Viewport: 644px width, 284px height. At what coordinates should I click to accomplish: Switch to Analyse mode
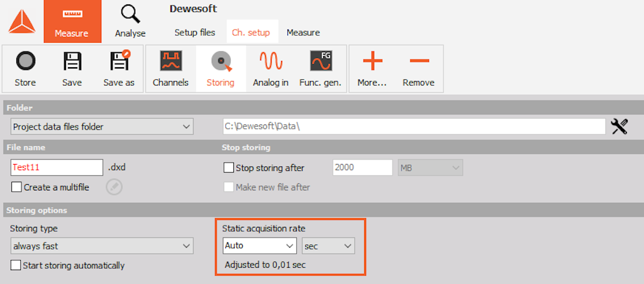pos(130,21)
